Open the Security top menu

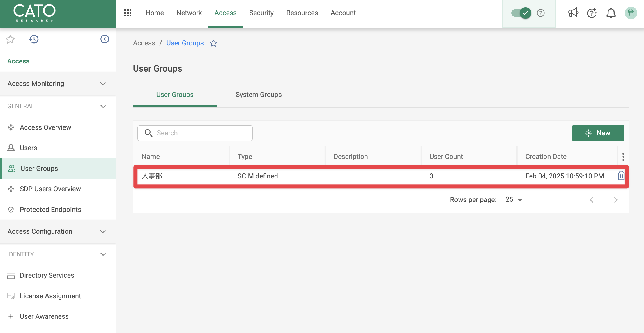click(261, 13)
